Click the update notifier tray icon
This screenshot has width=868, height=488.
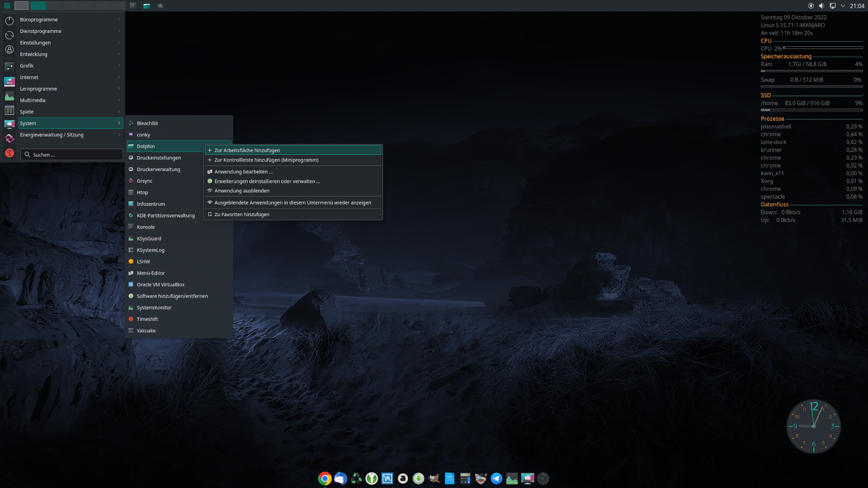click(x=811, y=6)
